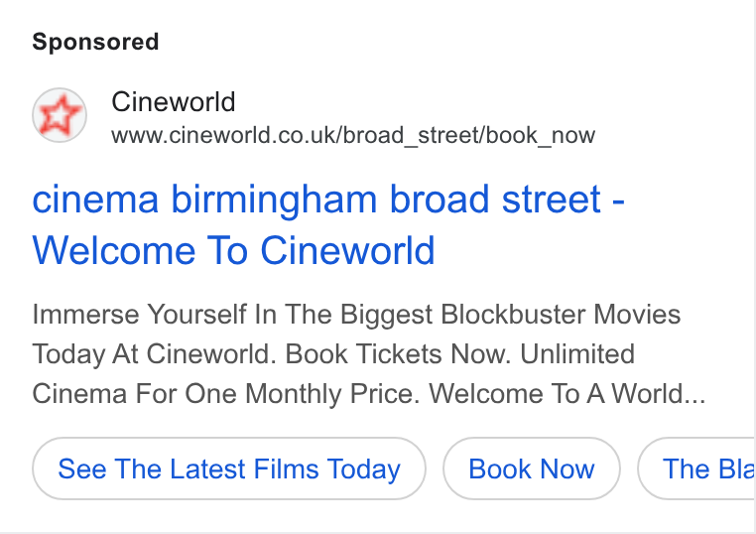Click the word 'birmingham' in the headline

pyautogui.click(x=274, y=200)
